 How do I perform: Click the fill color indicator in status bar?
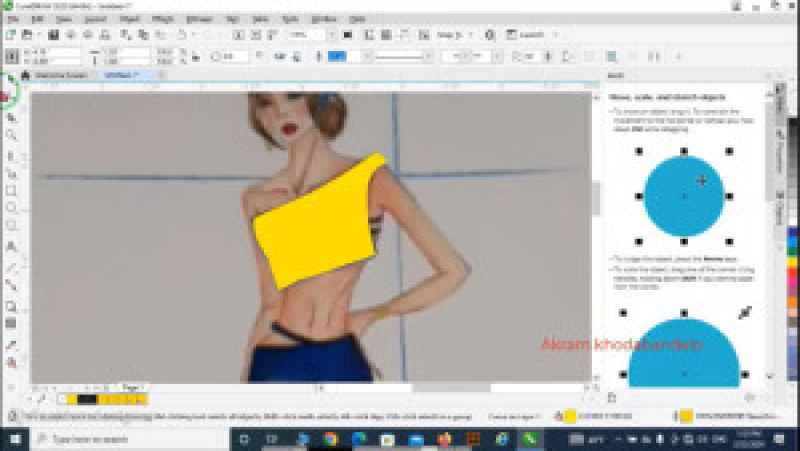pos(570,417)
